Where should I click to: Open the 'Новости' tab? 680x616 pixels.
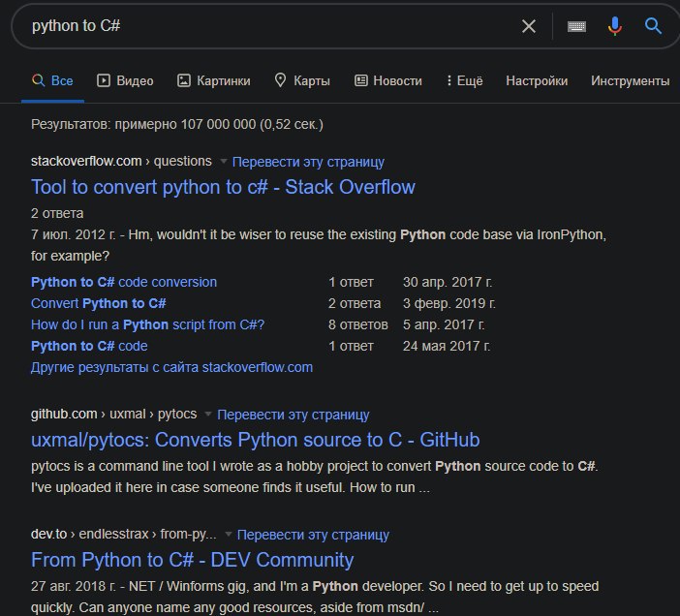point(388,80)
